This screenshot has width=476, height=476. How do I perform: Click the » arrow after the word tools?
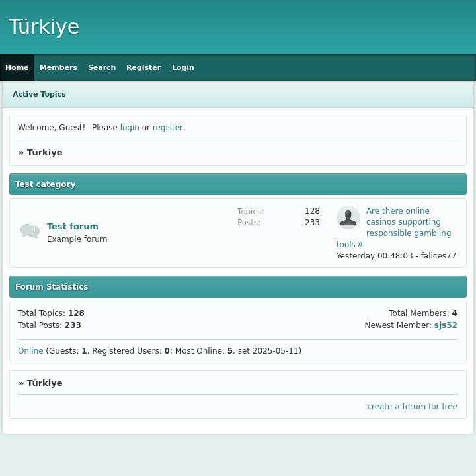click(x=360, y=244)
